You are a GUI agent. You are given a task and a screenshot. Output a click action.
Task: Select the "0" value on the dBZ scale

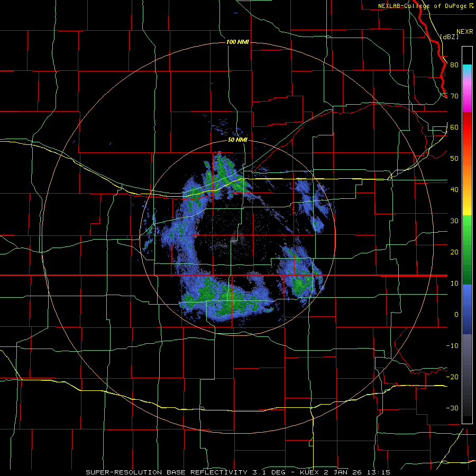(456, 315)
